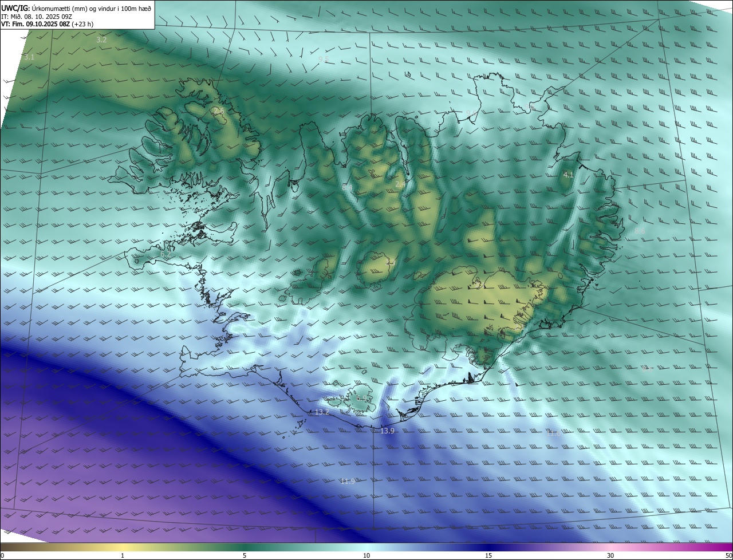Click the "15" tick label under the color scale
733x560 pixels.
point(488,555)
